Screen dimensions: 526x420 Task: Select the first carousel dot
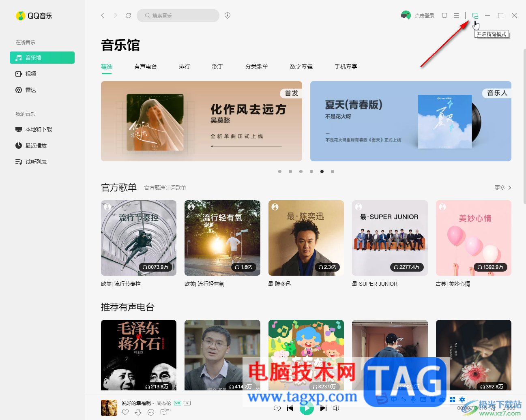280,171
